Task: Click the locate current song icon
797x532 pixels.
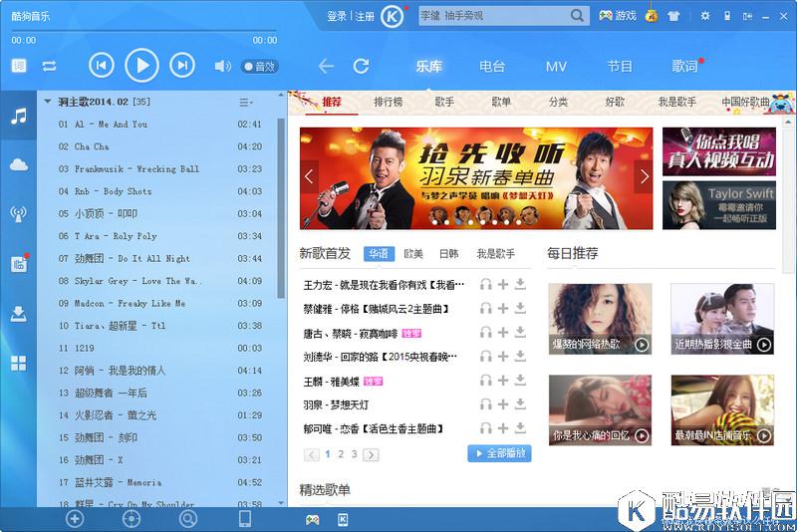Action: pos(132,519)
